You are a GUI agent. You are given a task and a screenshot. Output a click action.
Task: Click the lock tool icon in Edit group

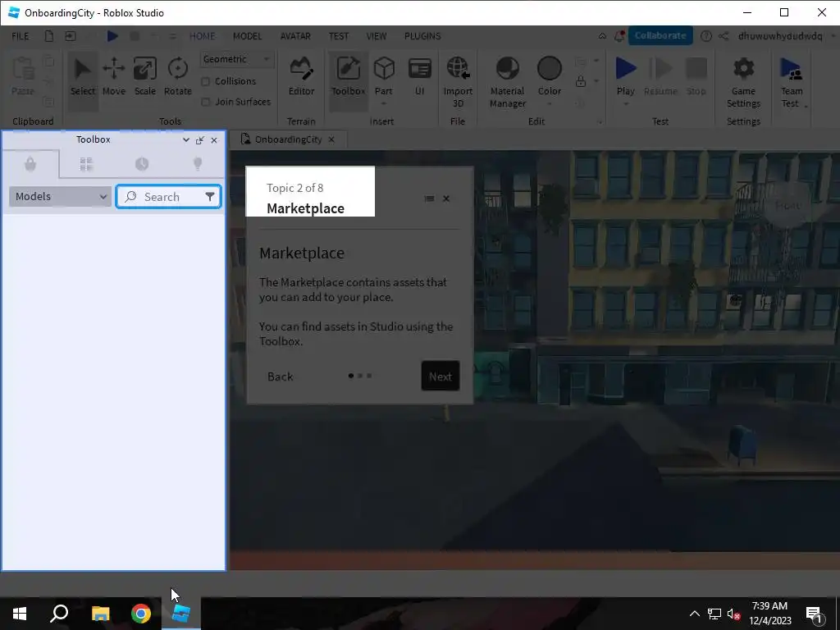pos(580,81)
